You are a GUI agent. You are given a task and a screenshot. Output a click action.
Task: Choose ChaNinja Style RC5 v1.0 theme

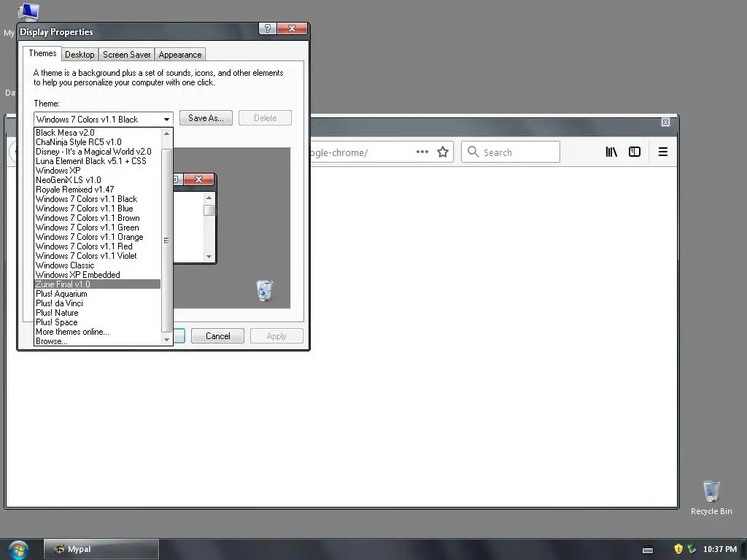tap(98, 142)
